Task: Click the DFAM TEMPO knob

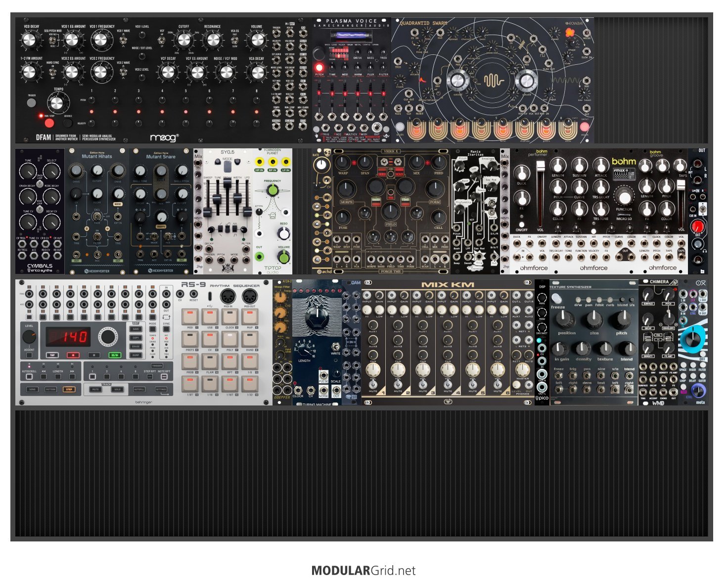Action: click(x=57, y=103)
